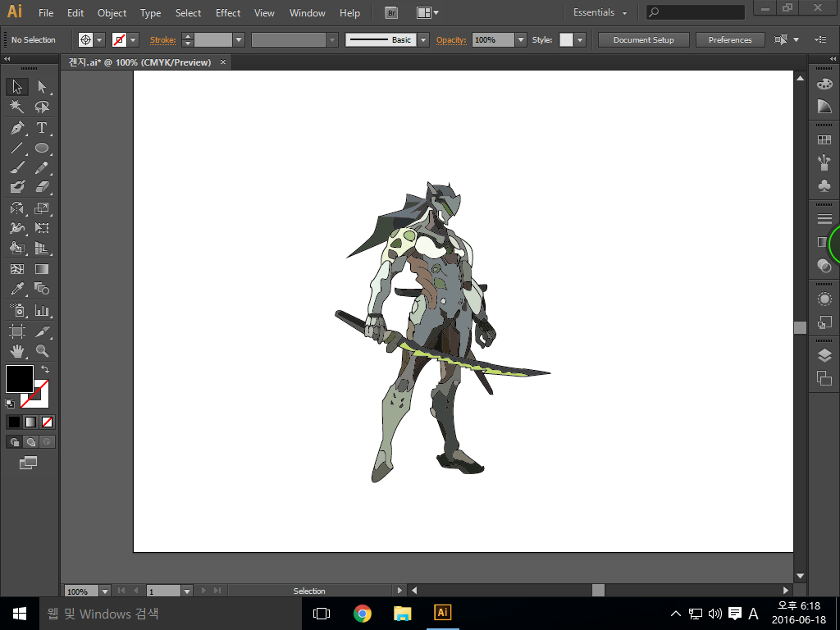Select the Slice tool
Screen dimensions: 840x630
[x=42, y=331]
